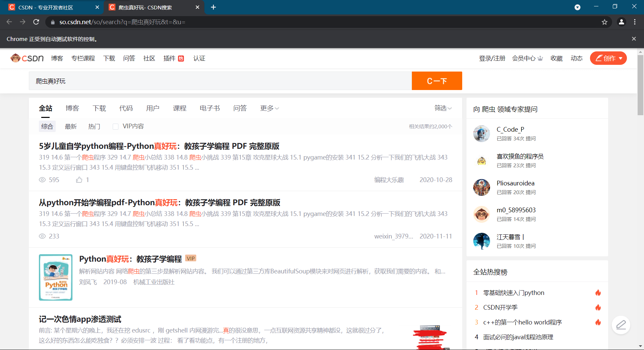Open Chrome tab search dropdown
This screenshot has width=644, height=350.
(x=577, y=7)
